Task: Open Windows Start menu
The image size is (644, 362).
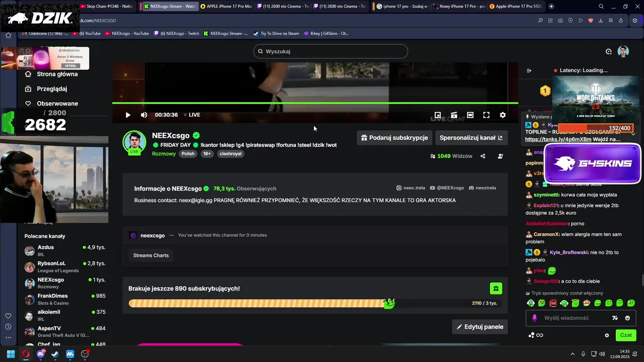Action: coord(11,354)
